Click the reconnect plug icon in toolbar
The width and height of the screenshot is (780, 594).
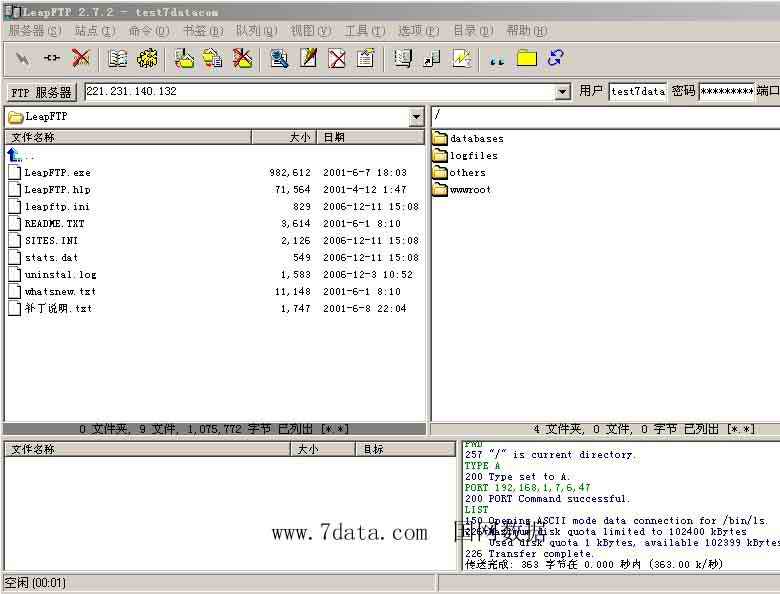[x=52, y=59]
